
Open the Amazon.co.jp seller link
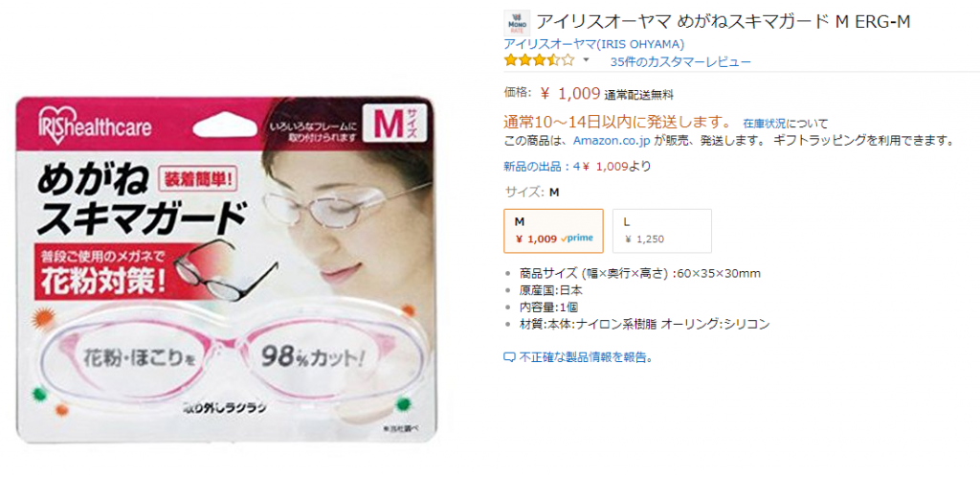612,140
